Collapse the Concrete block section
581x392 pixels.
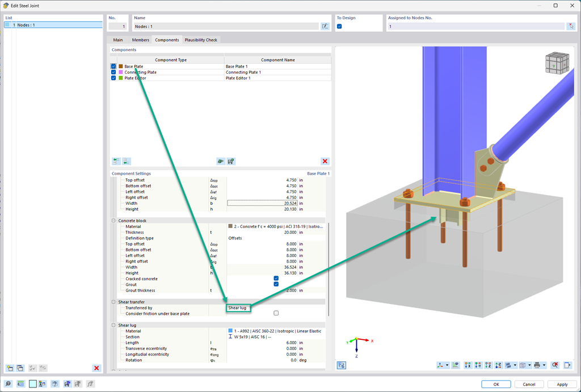click(113, 221)
